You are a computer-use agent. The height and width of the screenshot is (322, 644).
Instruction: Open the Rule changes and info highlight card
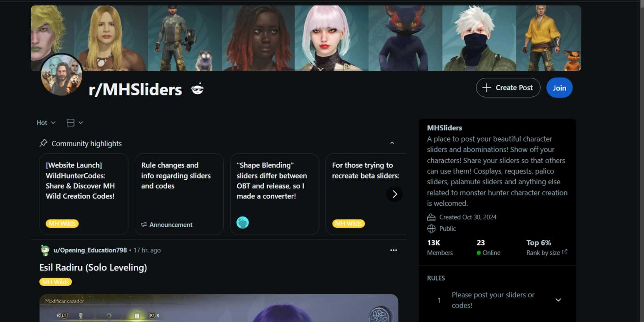coord(179,194)
